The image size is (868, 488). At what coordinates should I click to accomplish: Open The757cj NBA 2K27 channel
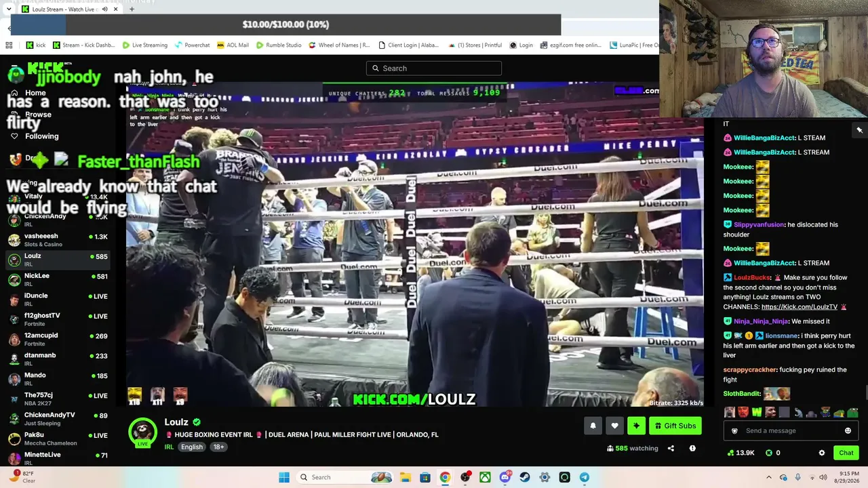click(x=58, y=399)
